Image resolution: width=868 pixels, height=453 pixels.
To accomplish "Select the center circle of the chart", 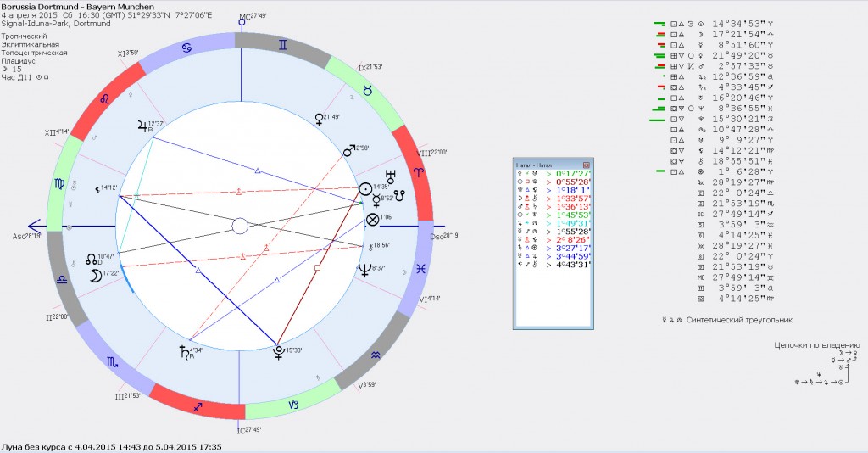I will (x=240, y=226).
